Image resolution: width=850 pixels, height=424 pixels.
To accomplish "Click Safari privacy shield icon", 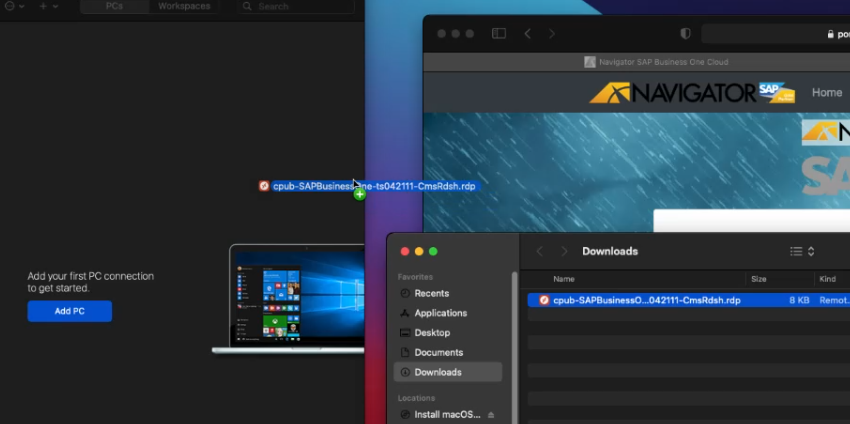I will (x=685, y=34).
